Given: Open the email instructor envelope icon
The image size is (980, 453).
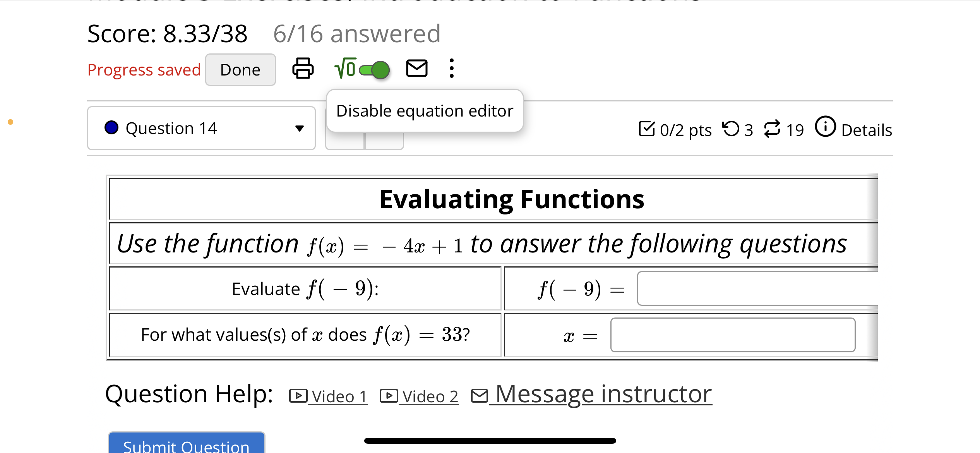Looking at the screenshot, I should [x=416, y=69].
